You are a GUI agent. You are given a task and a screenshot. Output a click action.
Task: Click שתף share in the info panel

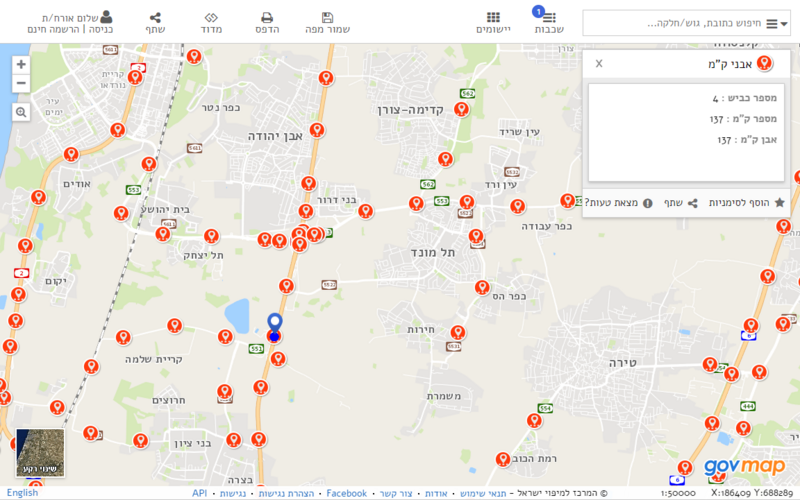pos(681,203)
